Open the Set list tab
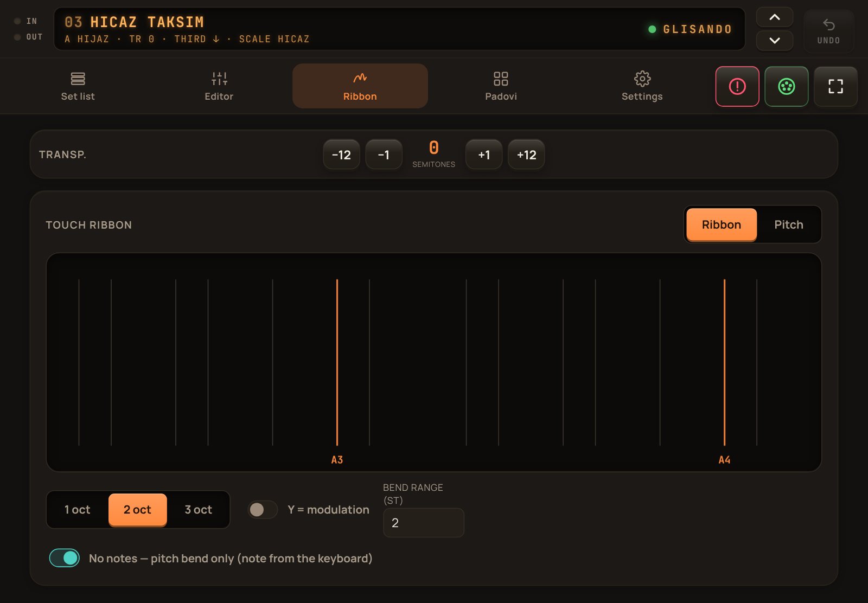Viewport: 868px width, 603px height. coord(78,86)
